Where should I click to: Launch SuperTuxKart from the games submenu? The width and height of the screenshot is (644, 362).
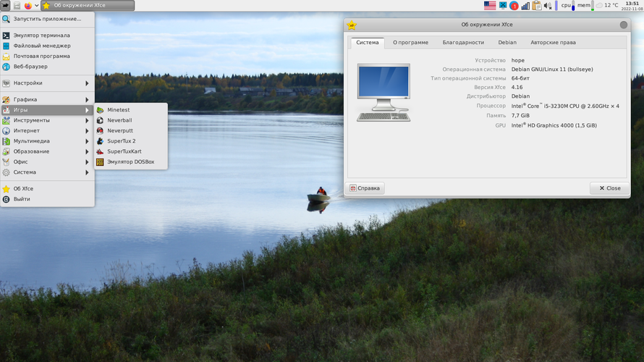130,151
